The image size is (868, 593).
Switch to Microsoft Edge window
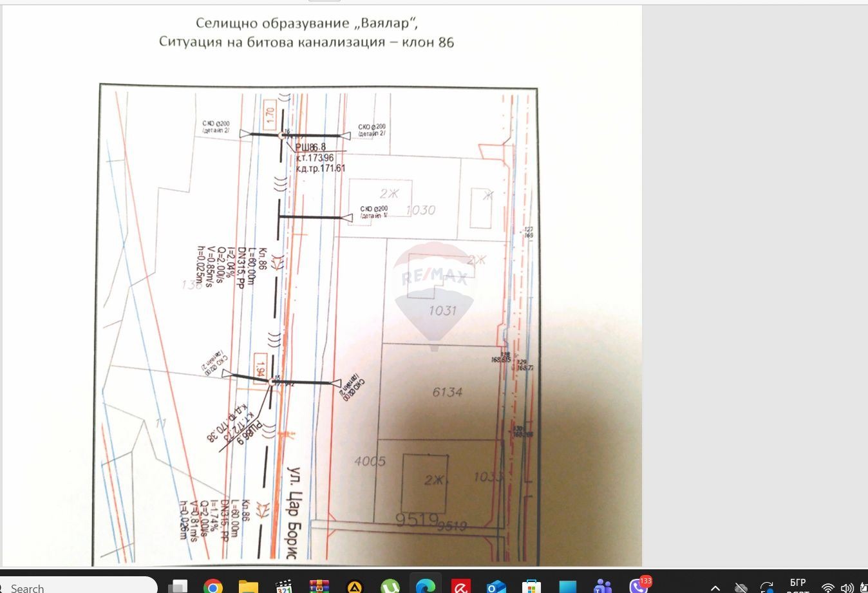pos(426,587)
